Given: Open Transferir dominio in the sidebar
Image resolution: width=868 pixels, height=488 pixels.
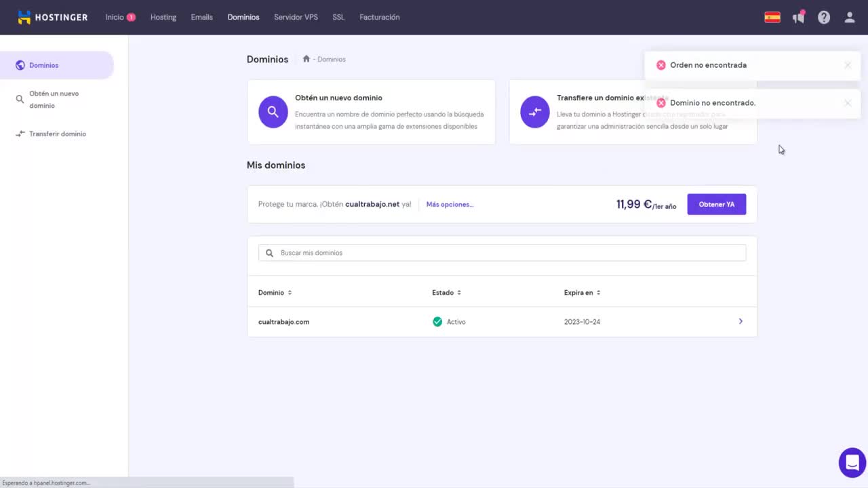Looking at the screenshot, I should coord(58,134).
